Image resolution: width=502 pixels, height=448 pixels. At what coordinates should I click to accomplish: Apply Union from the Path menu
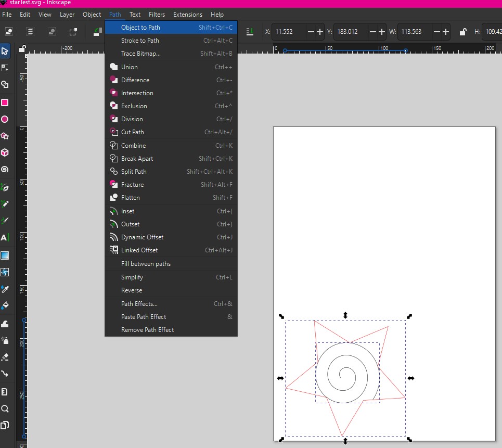[130, 67]
